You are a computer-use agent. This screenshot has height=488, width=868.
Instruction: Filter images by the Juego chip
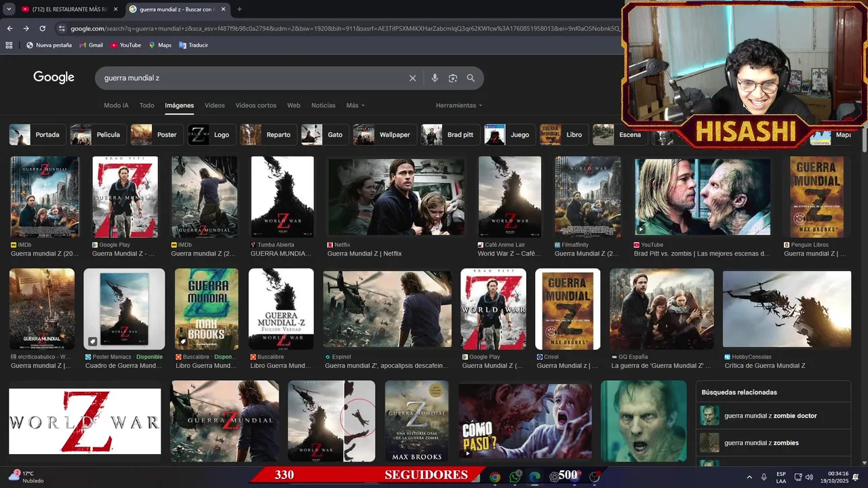click(509, 135)
